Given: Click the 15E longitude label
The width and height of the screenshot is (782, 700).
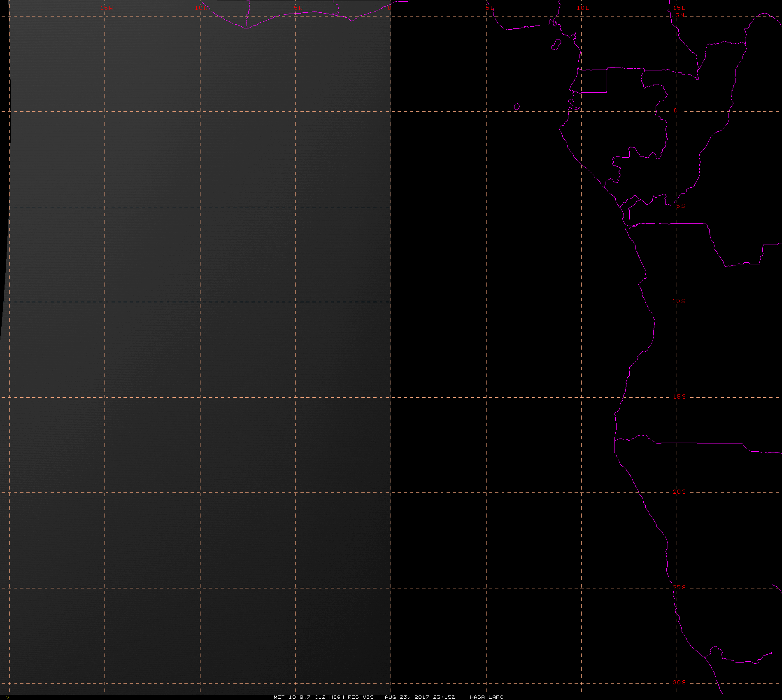Looking at the screenshot, I should coord(679,8).
